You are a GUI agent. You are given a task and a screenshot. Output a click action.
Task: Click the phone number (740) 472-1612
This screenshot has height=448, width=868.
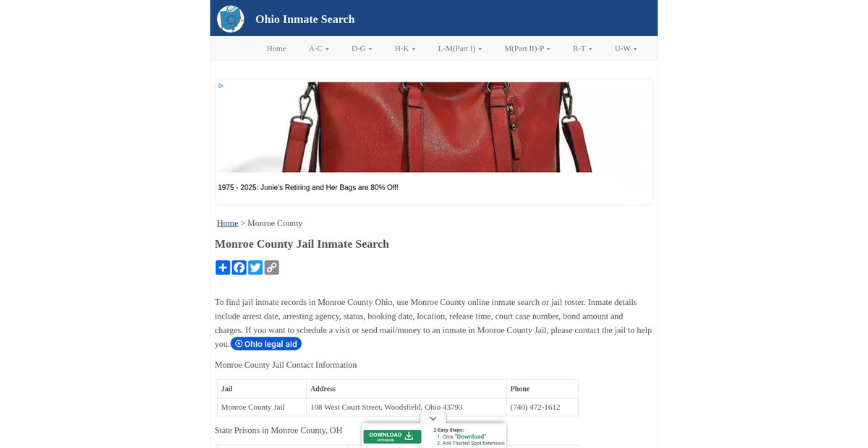pos(535,407)
